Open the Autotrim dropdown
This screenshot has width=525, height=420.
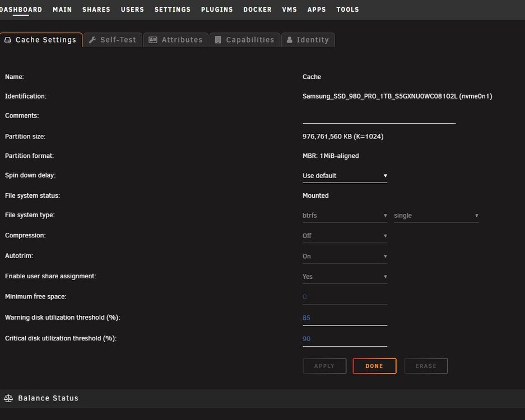pyautogui.click(x=345, y=256)
